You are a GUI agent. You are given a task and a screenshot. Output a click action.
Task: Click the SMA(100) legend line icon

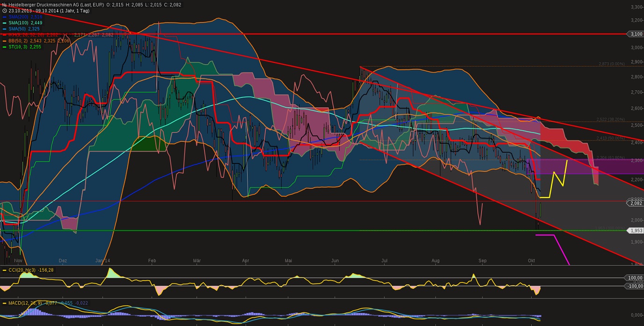click(x=4, y=22)
